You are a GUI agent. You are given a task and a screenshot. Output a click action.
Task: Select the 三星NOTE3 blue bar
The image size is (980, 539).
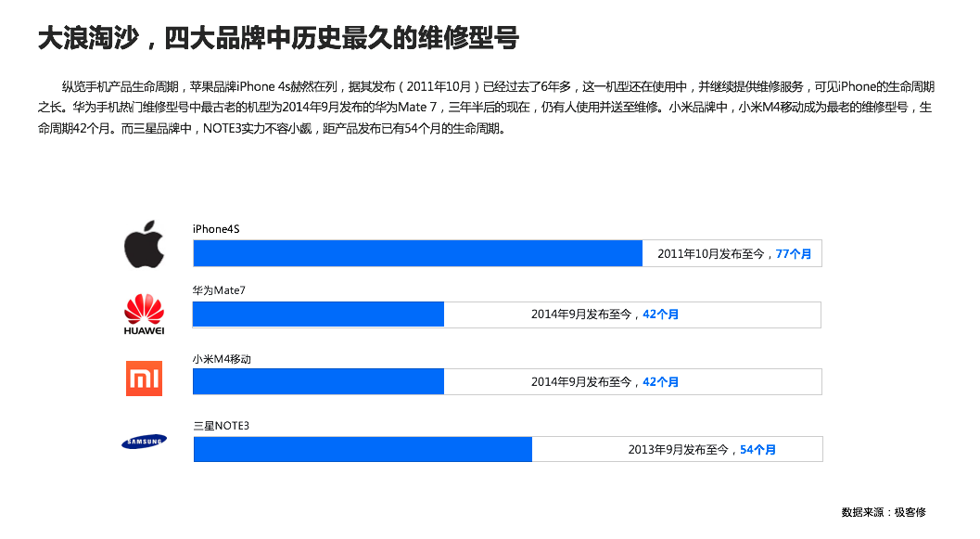point(363,450)
